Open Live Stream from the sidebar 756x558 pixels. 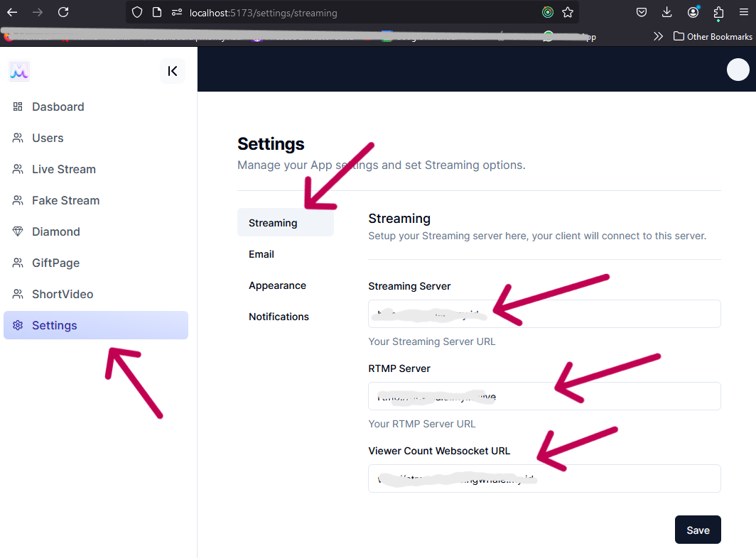click(x=63, y=169)
